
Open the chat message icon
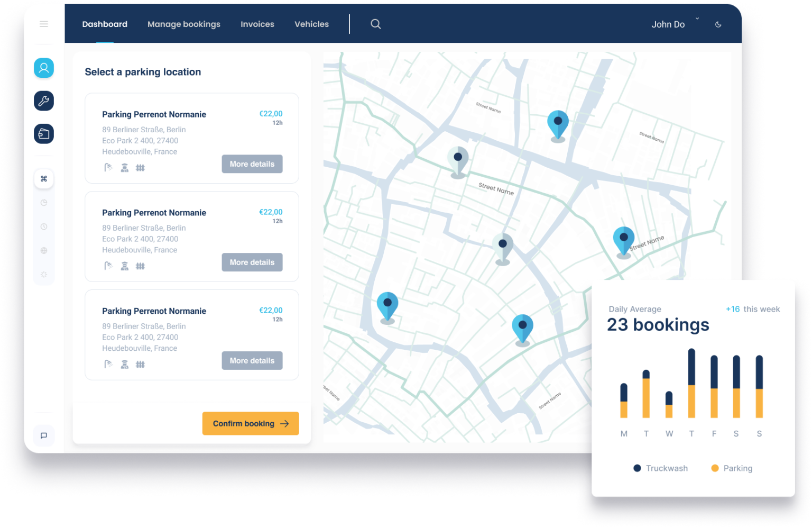(x=44, y=435)
